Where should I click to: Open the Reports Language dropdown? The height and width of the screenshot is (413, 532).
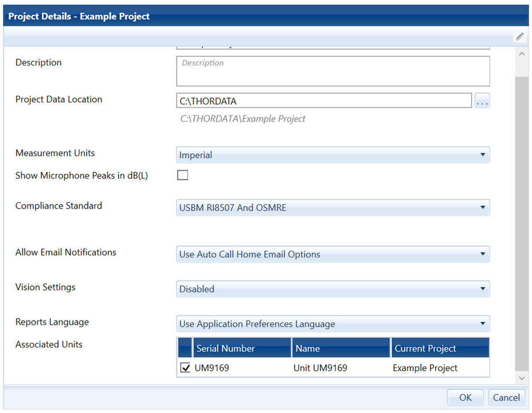click(333, 324)
